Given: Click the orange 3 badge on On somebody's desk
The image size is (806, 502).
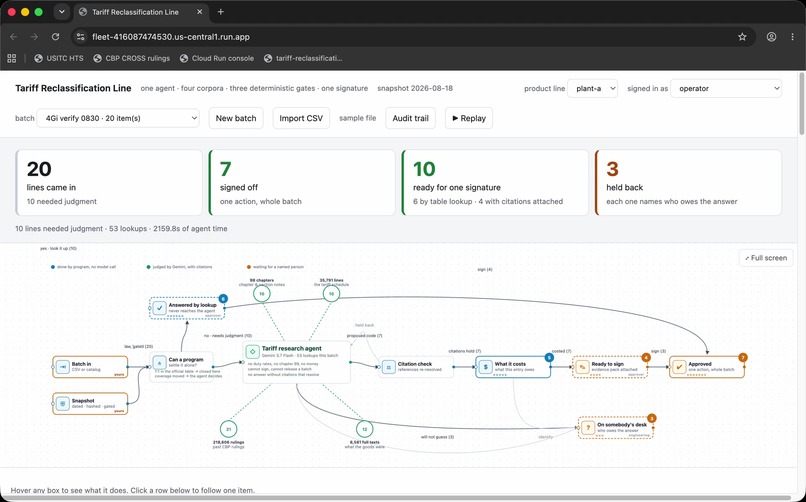Looking at the screenshot, I should [652, 418].
